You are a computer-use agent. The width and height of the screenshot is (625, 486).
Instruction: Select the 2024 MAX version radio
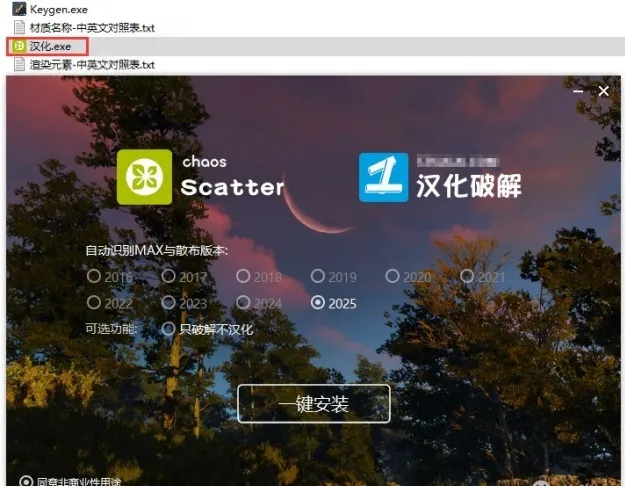[243, 302]
